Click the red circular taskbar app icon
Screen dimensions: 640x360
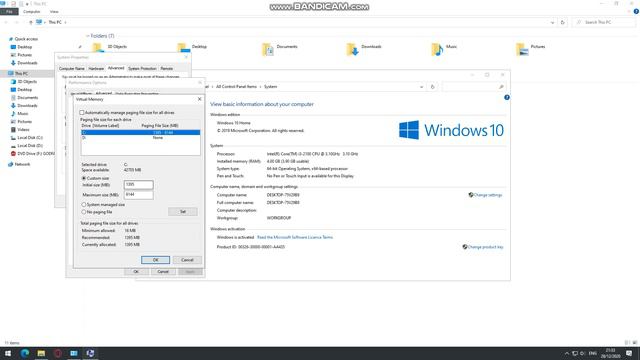pos(58,353)
